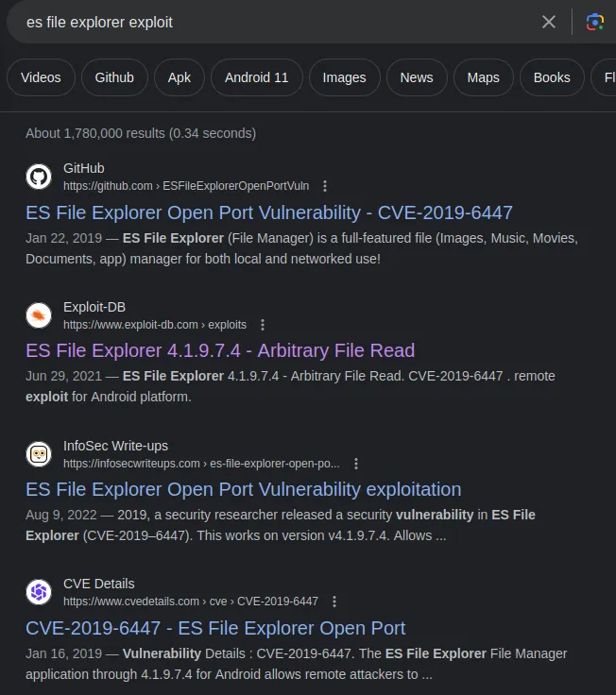Open three-dot menu for CVE Details result
Screen dimensions: 616x695
click(334, 602)
